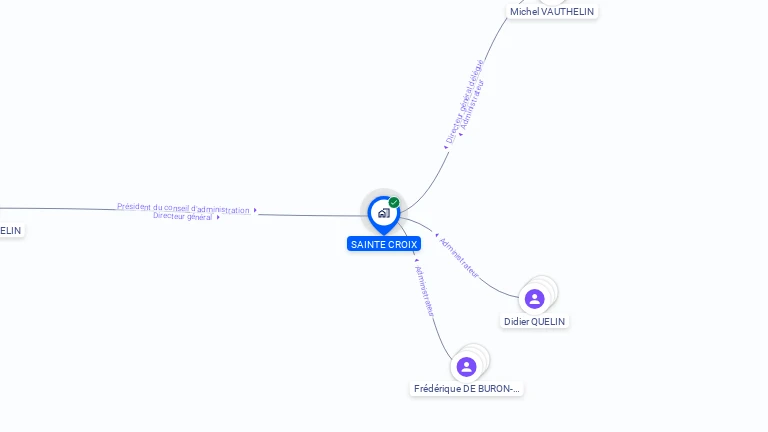
Task: Click arrow marker on Frédérique DE BURON's link
Action: coord(416,261)
